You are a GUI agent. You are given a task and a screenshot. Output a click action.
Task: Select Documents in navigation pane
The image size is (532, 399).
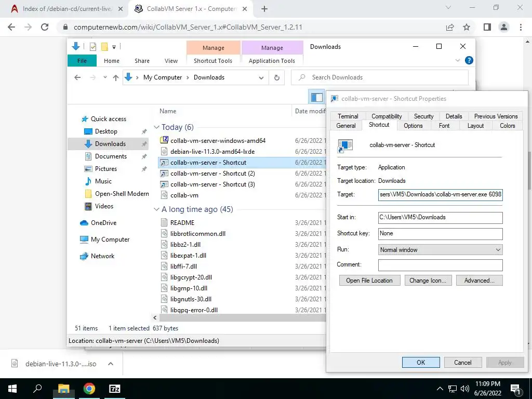point(111,156)
